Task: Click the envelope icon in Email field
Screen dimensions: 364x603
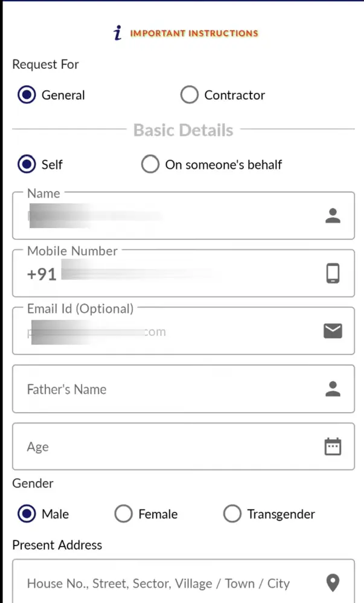Action: [333, 331]
